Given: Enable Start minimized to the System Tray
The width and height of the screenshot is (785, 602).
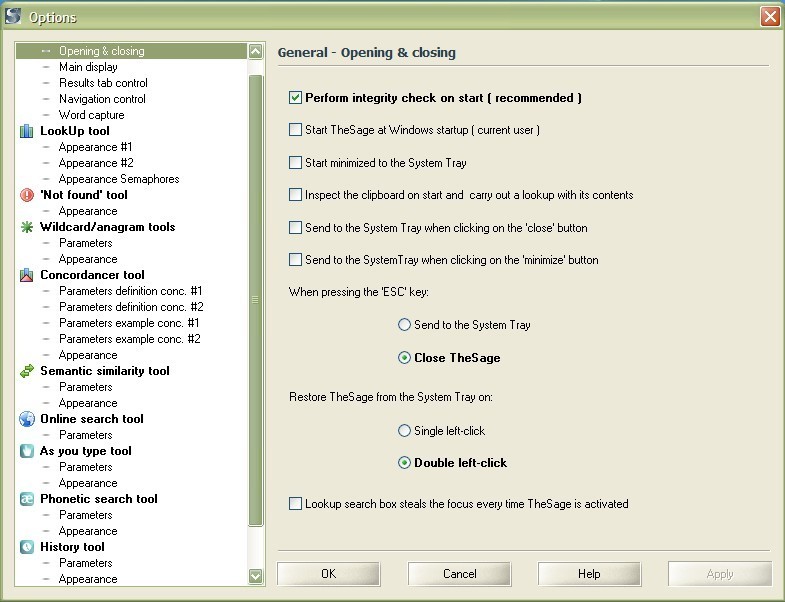Looking at the screenshot, I should tap(295, 162).
